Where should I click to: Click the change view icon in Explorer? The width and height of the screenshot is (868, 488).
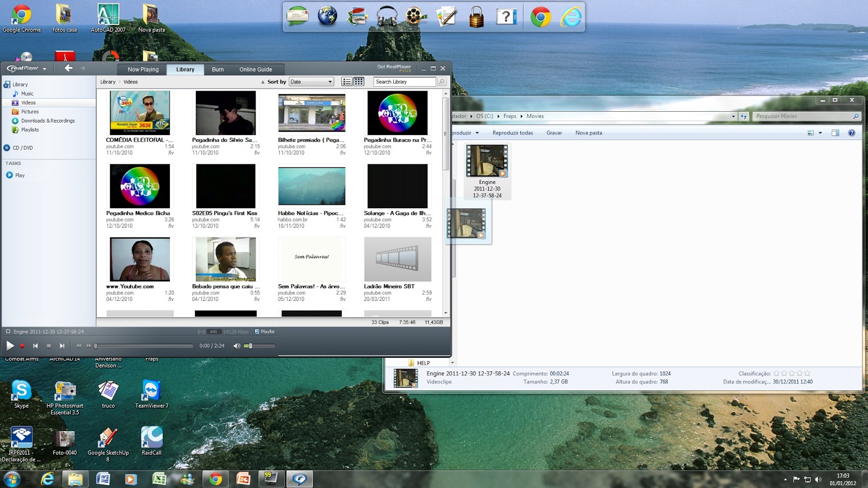pos(810,133)
